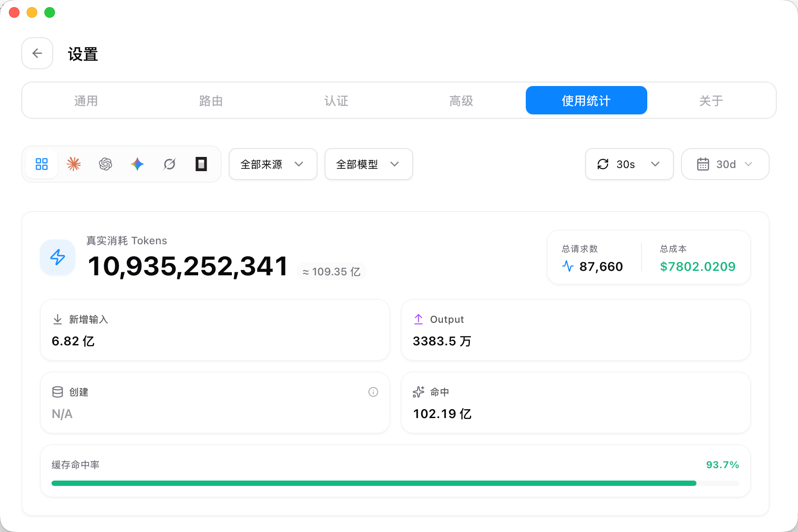Click the 6.82 亿 new input value

pyautogui.click(x=73, y=341)
